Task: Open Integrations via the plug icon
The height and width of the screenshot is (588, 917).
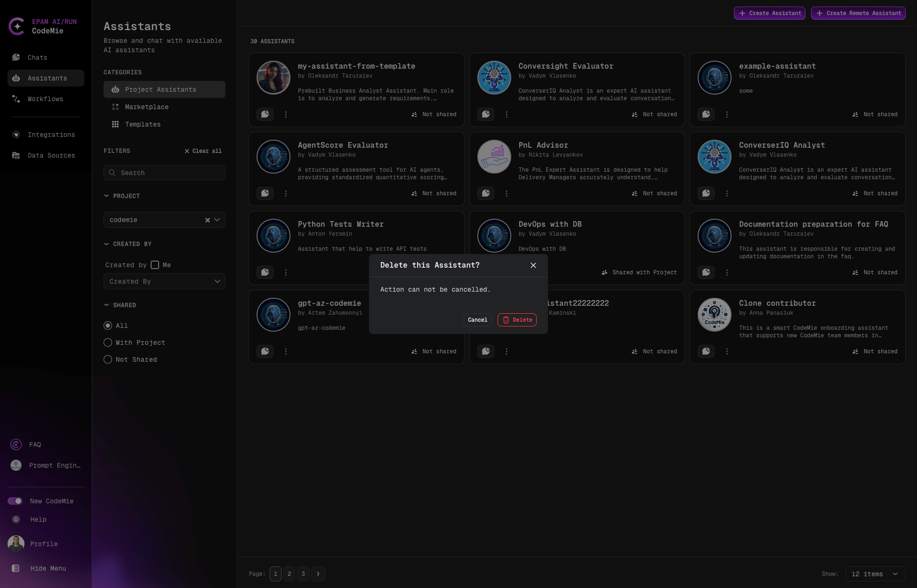Action: [16, 135]
